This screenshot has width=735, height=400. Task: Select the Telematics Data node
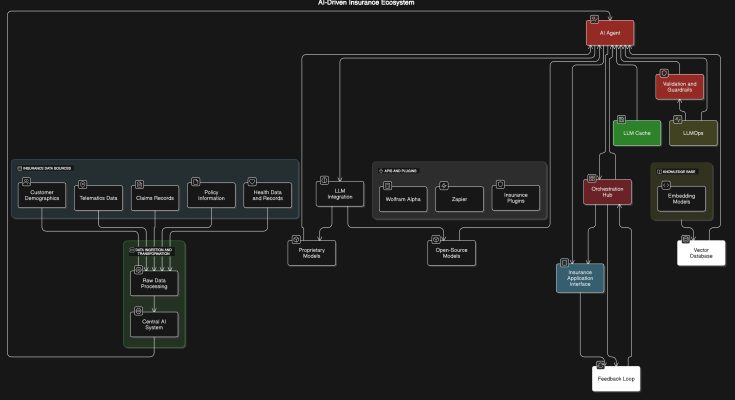pos(98,198)
